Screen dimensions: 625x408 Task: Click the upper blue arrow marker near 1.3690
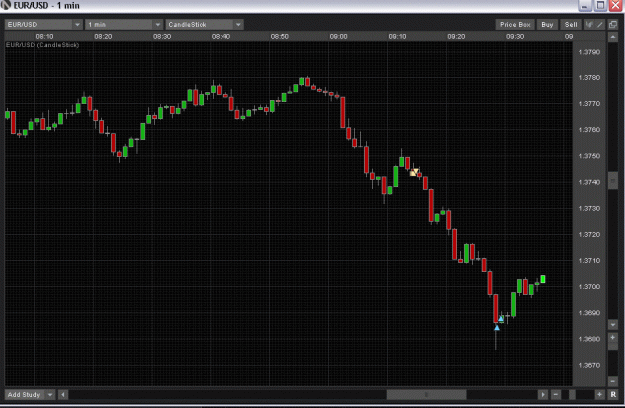click(501, 318)
